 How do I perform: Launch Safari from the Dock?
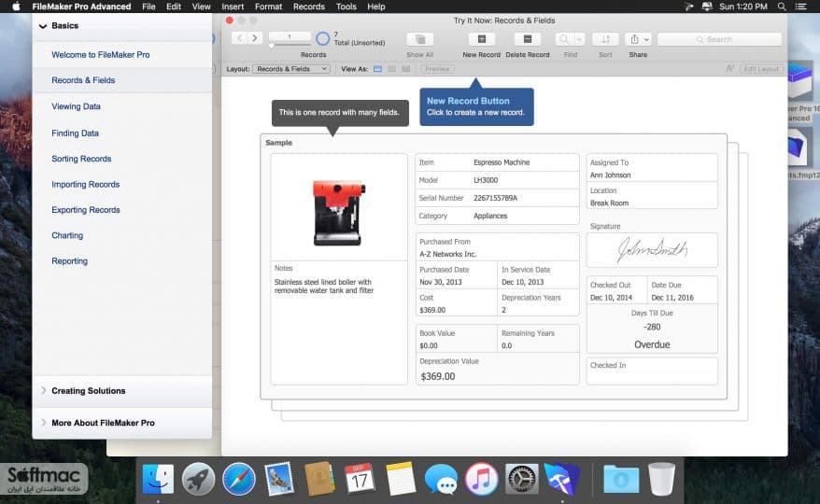pos(239,479)
